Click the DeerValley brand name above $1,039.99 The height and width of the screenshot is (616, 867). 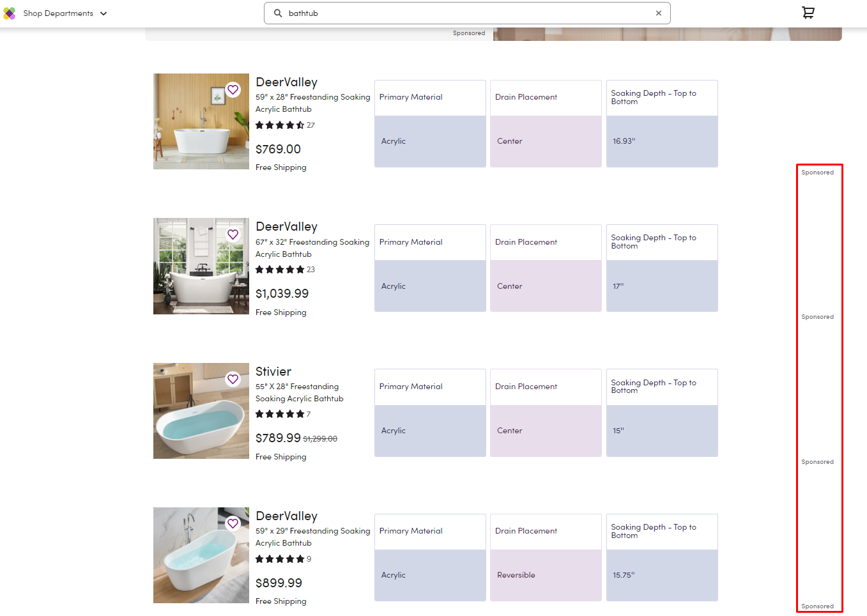point(286,227)
